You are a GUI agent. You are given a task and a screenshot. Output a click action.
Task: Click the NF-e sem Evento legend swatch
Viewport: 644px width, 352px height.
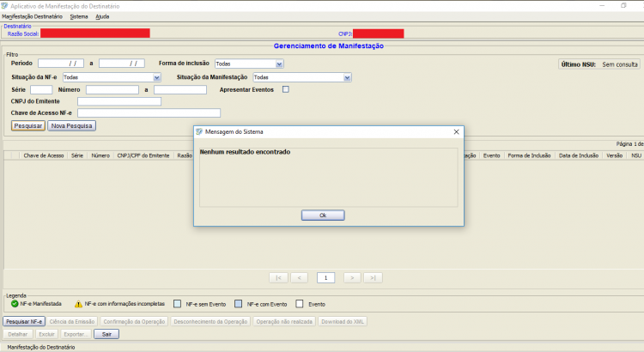177,304
